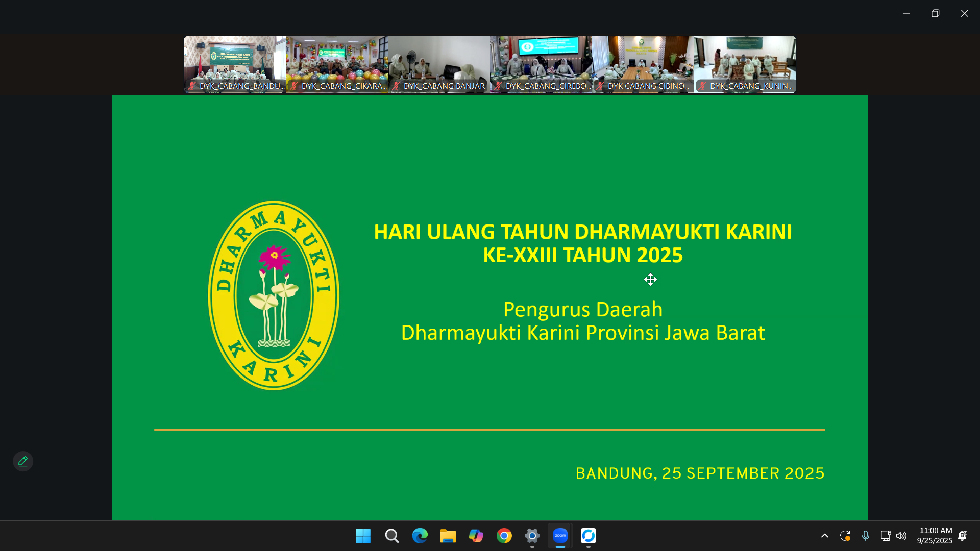Screen dimensions: 980x551
Task: Click the sync status tray icon
Action: tap(845, 536)
